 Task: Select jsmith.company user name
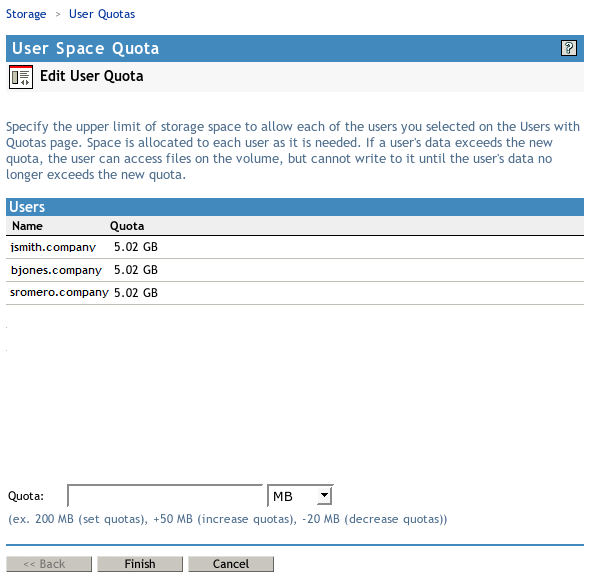click(x=53, y=247)
